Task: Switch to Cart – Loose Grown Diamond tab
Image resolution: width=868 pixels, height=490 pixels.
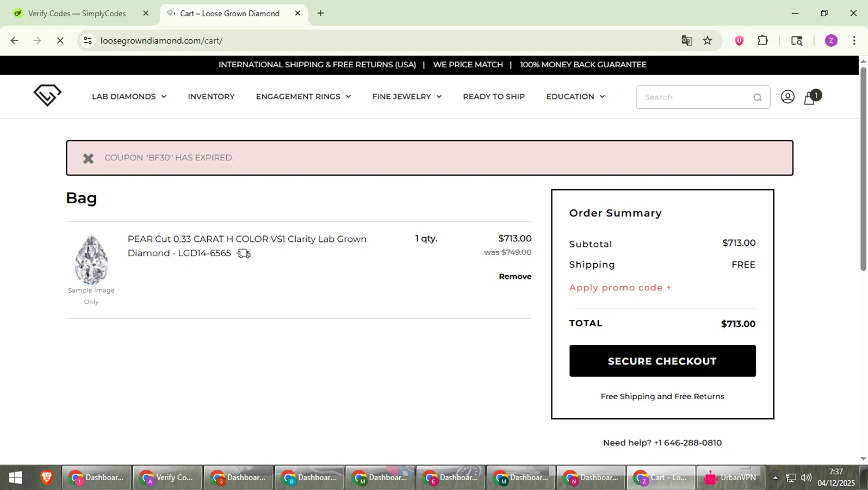Action: pos(230,13)
